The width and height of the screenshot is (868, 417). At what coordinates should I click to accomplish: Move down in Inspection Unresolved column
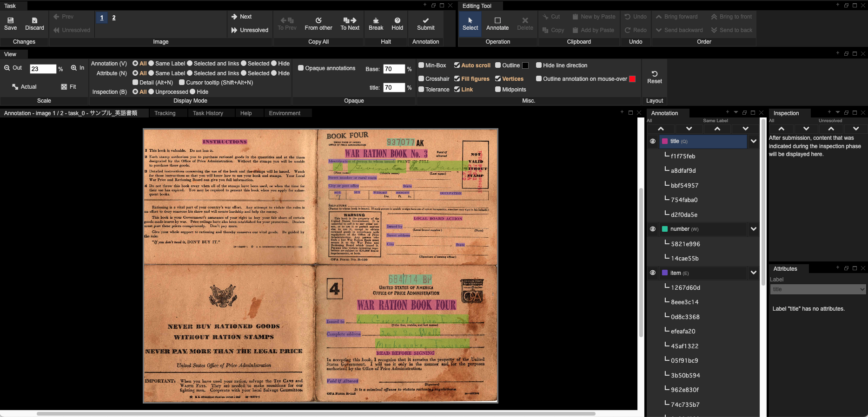pos(855,129)
